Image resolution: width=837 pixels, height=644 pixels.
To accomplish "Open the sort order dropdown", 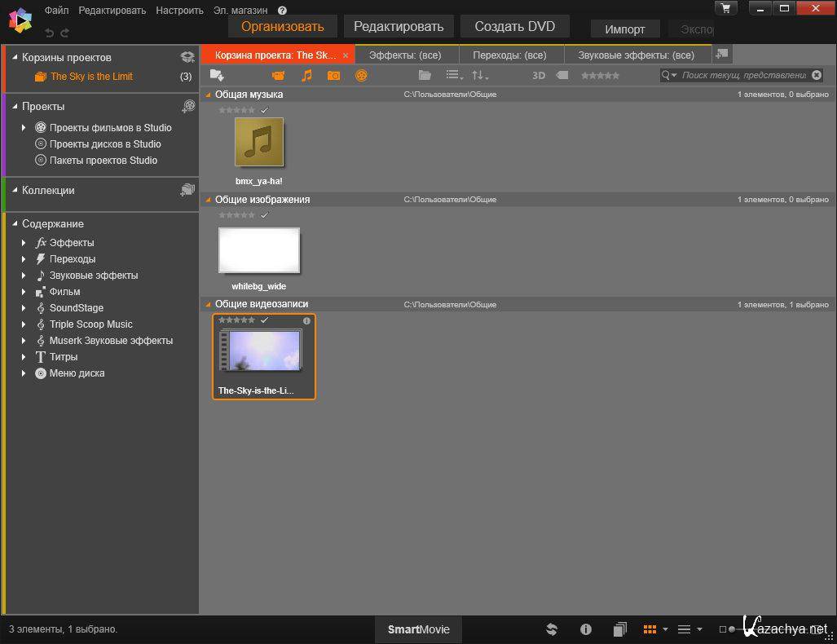I will coord(480,75).
